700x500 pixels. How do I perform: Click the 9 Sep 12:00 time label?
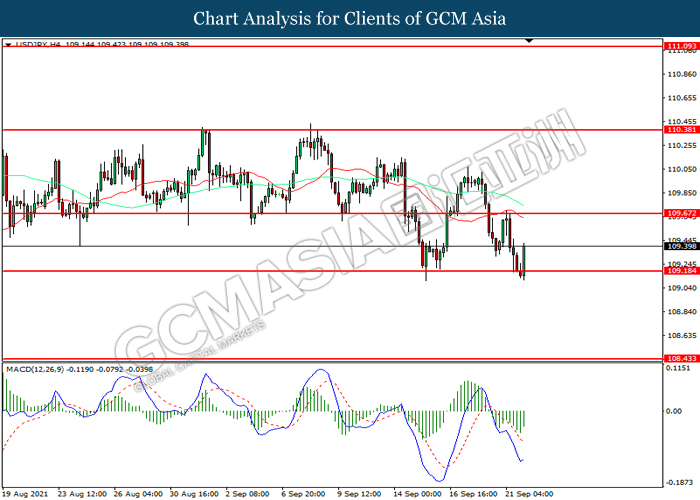click(x=359, y=494)
